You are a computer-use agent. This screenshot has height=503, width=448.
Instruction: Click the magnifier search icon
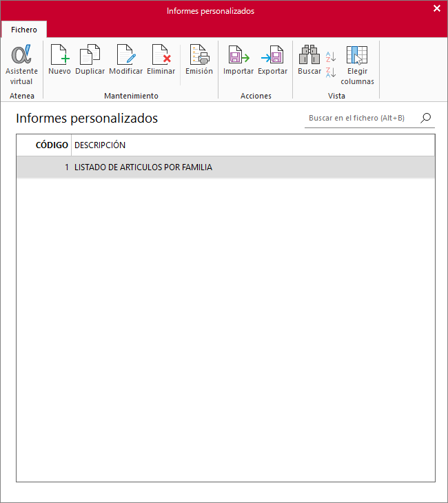[426, 118]
